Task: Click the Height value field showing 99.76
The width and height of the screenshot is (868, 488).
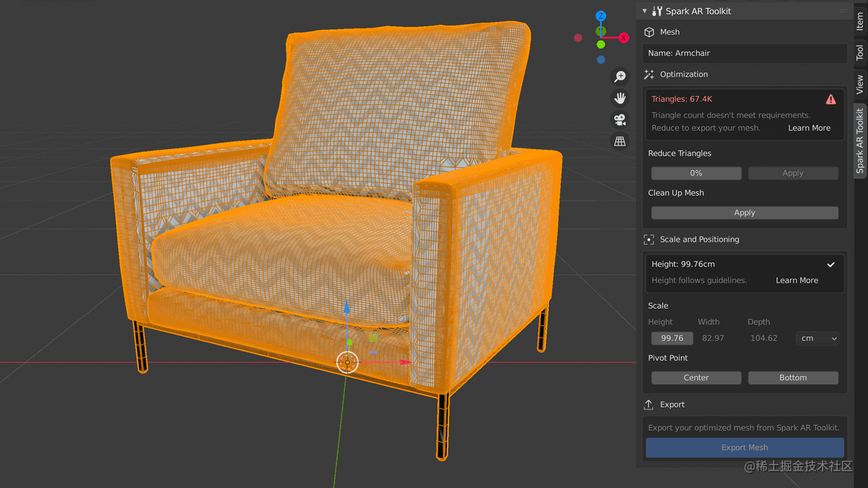Action: (671, 338)
